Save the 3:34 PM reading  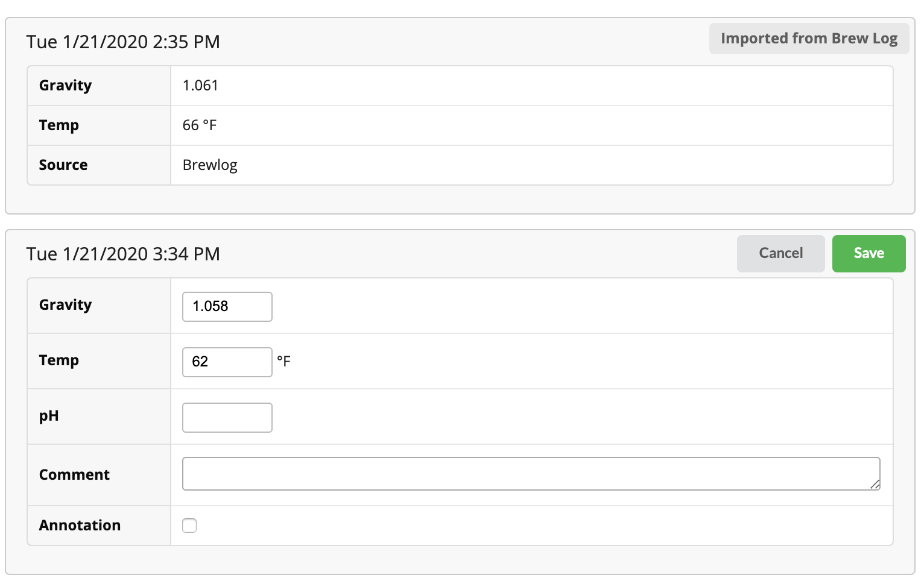[x=869, y=254]
